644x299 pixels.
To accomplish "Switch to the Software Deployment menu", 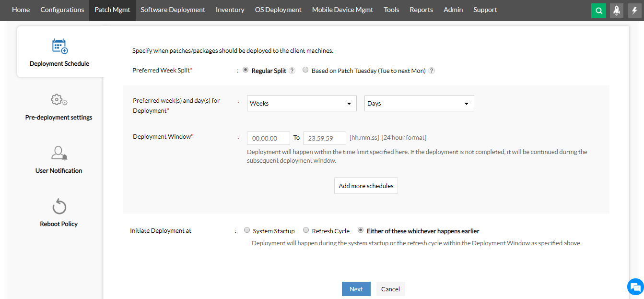I will pos(173,10).
